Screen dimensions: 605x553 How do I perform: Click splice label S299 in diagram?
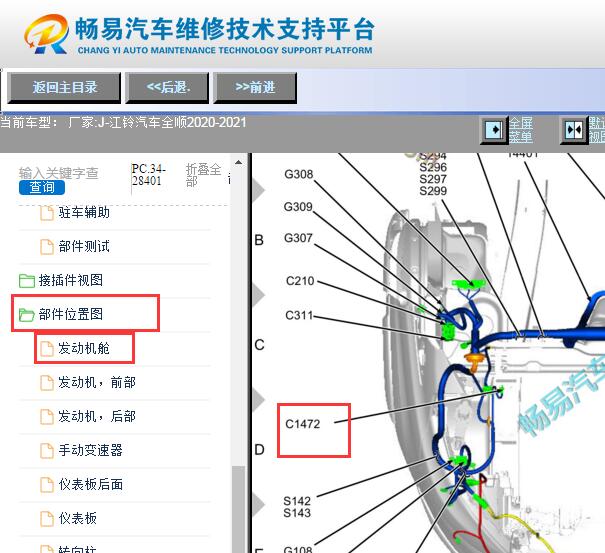(433, 191)
